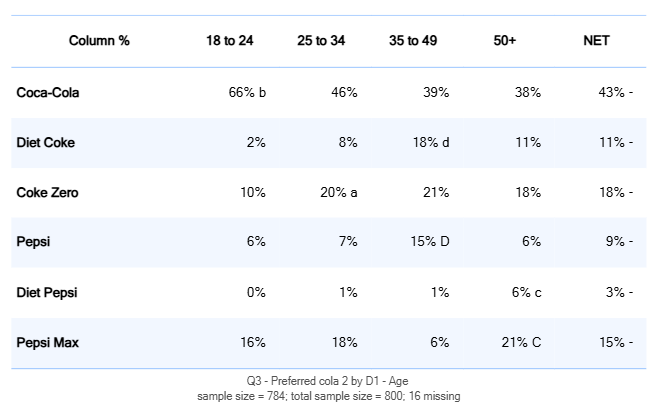Select the Pepsi Max row label
This screenshot has width=658, height=407.
tap(48, 342)
